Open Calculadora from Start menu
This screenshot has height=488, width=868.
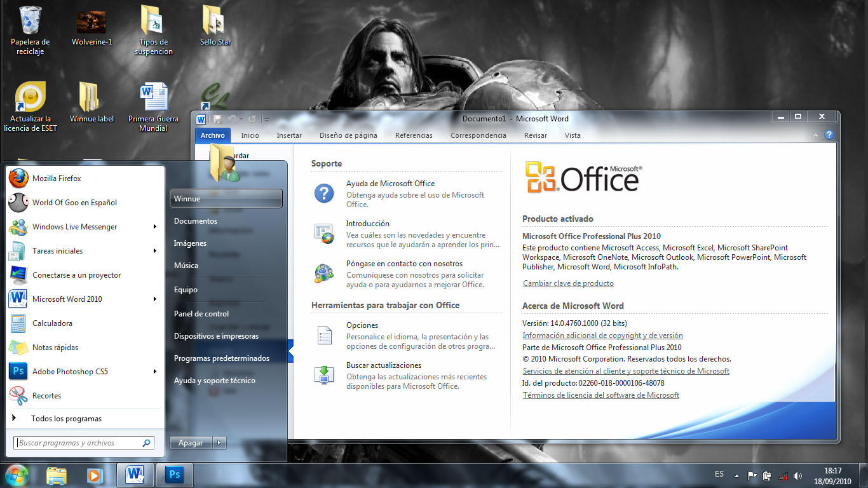coord(85,323)
